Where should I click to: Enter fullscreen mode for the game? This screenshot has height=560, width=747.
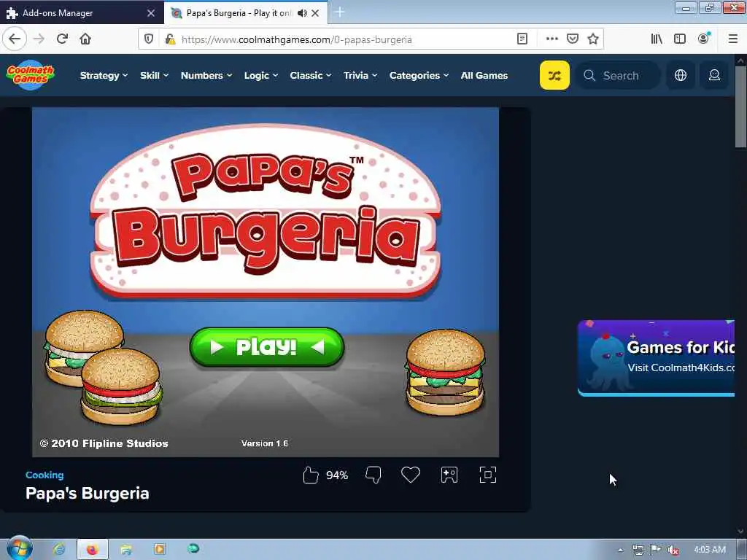point(488,475)
